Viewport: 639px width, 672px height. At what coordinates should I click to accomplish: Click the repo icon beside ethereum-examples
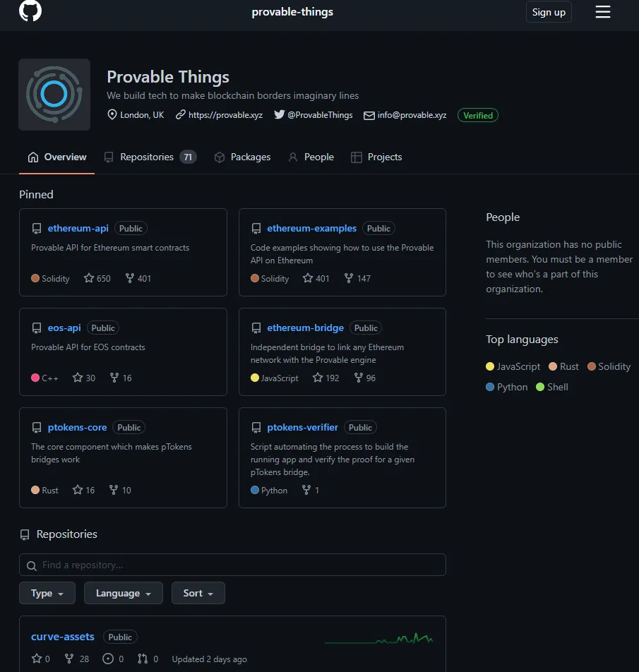(x=256, y=229)
